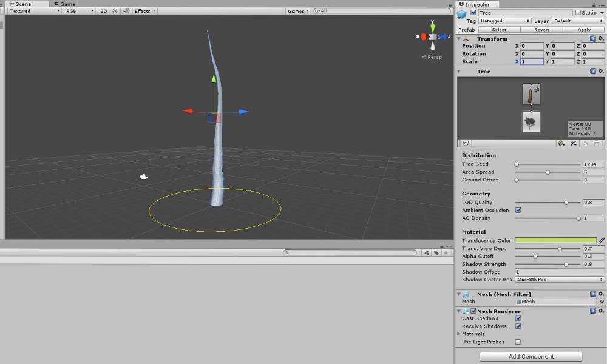Image resolution: width=607 pixels, height=364 pixels.
Task: Click the prefab Apply button
Action: [x=583, y=29]
